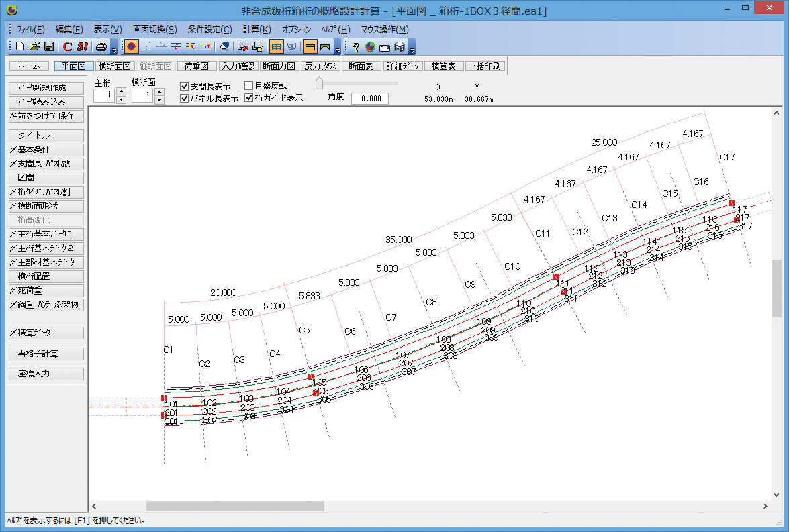Screen dimensions: 789x532
Task: Decrease the 横断面 spinner value
Action: [x=159, y=101]
